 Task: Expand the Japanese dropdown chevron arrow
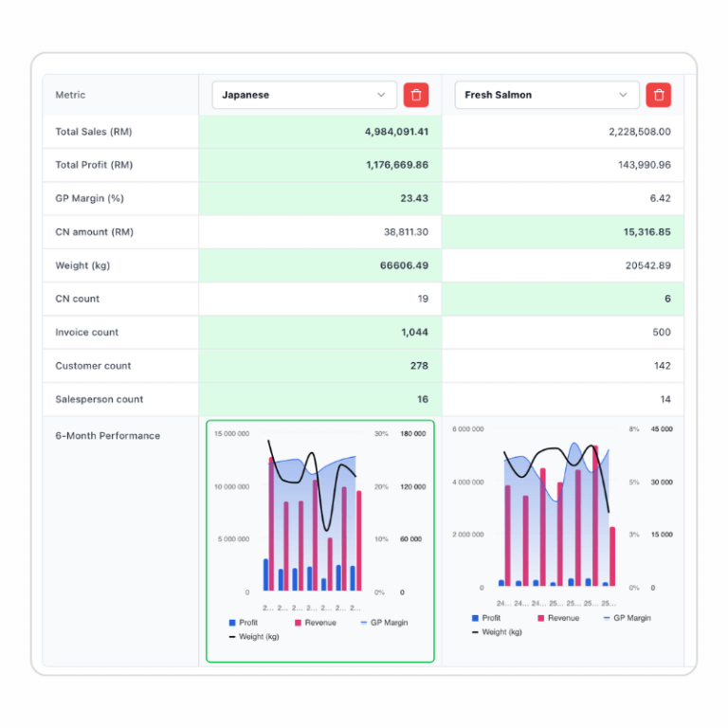pyautogui.click(x=381, y=95)
